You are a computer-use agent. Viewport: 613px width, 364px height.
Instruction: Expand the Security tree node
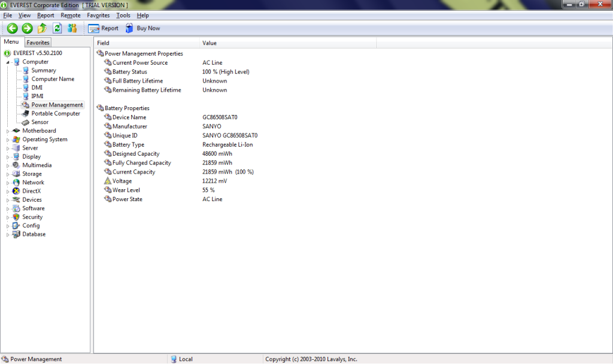[x=7, y=217]
